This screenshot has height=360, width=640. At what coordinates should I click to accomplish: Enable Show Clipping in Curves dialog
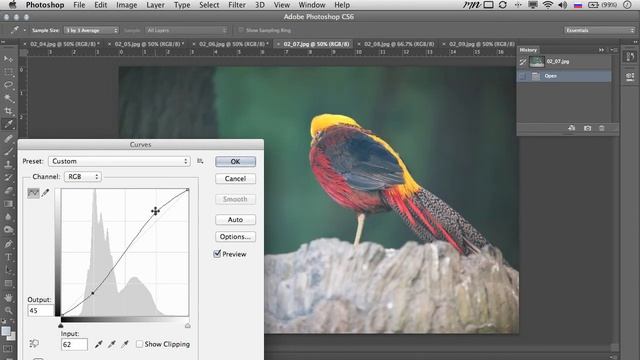[139, 344]
